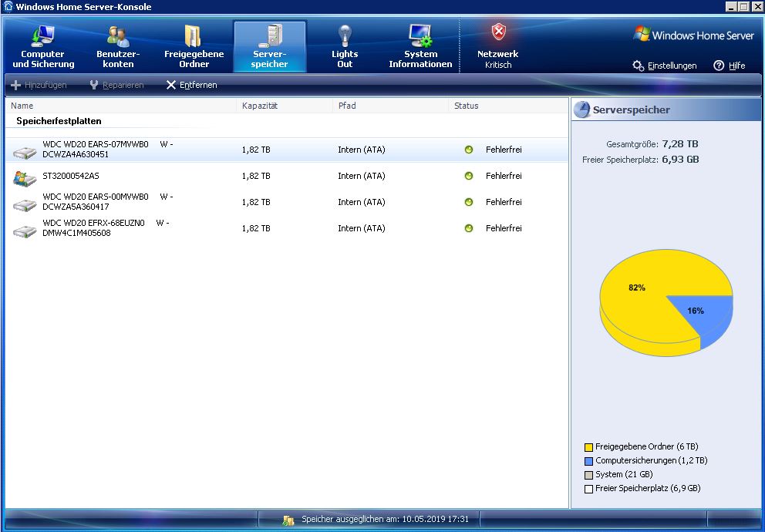
Task: Select the ST32000542AS drive row
Action: (287, 176)
